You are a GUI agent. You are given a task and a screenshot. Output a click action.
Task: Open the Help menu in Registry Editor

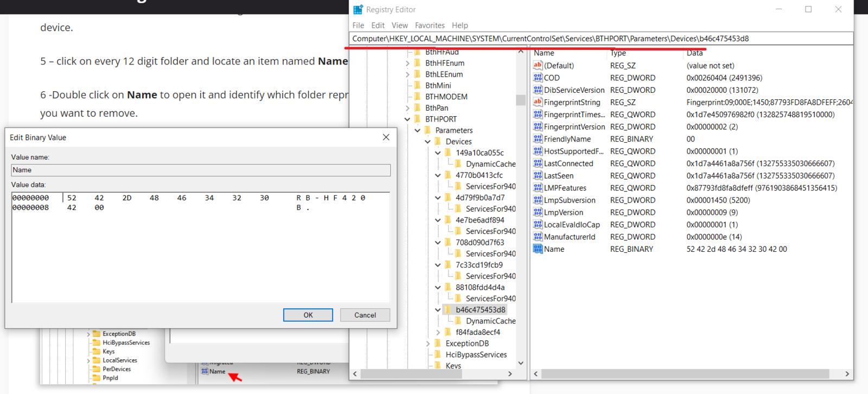point(459,26)
